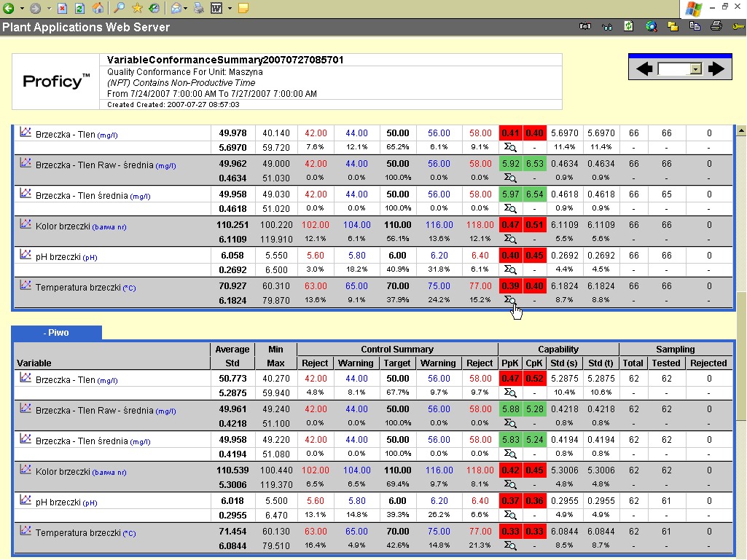Open the browser Search magnifier
Screen dimensions: 747x560
119,8
